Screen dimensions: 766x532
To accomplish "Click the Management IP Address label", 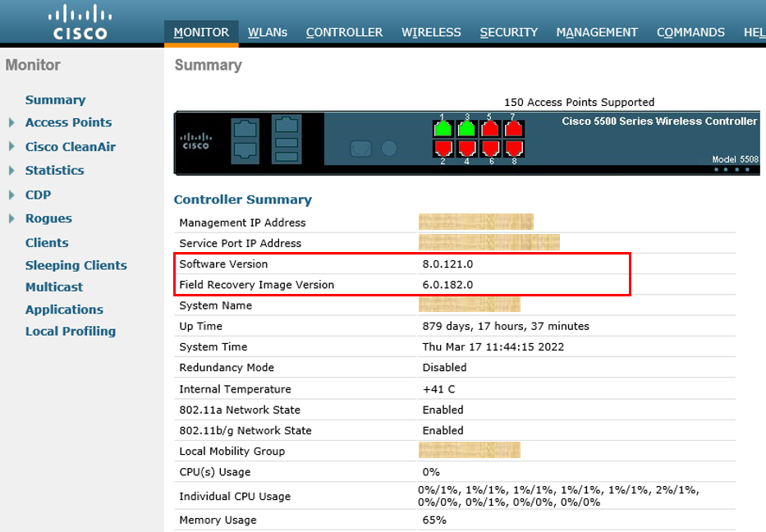I will [x=242, y=222].
